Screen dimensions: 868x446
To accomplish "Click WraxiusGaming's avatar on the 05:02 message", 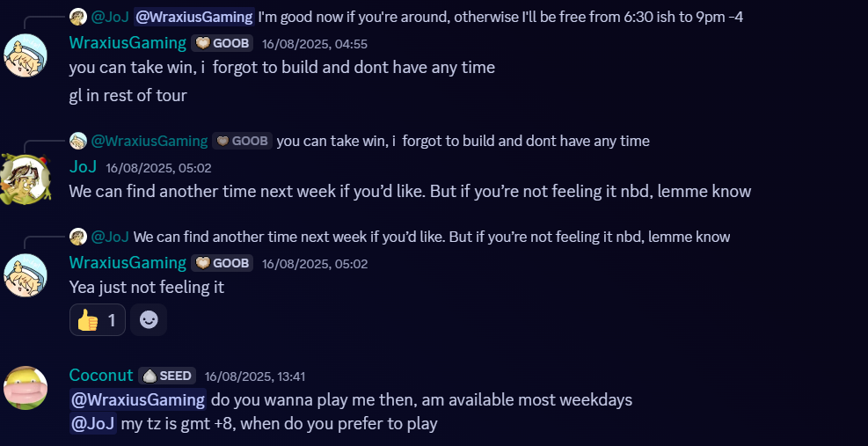I will tap(26, 275).
